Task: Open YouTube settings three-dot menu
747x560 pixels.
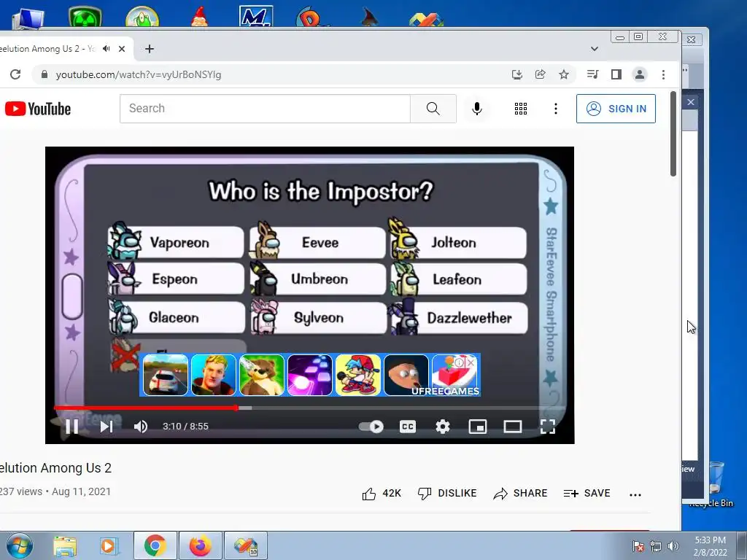Action: pos(555,109)
